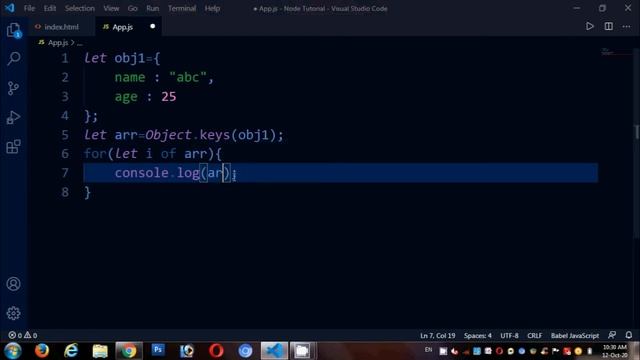Switch to the index.html tab
The width and height of the screenshot is (640, 360).
tap(61, 27)
